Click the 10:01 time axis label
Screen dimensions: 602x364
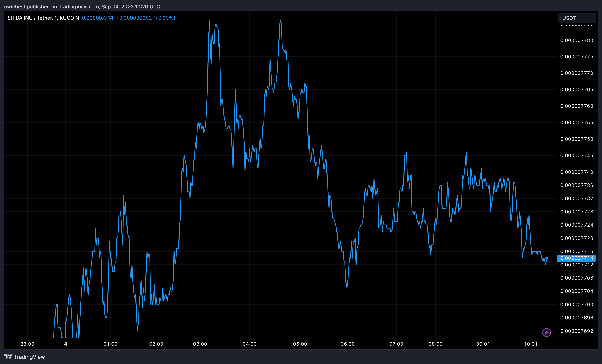click(x=531, y=344)
